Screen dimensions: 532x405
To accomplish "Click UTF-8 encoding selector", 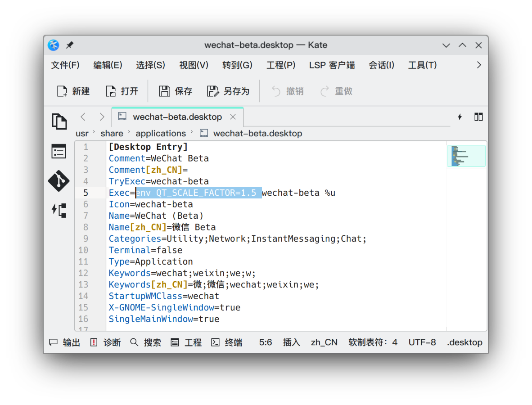I will tap(422, 342).
